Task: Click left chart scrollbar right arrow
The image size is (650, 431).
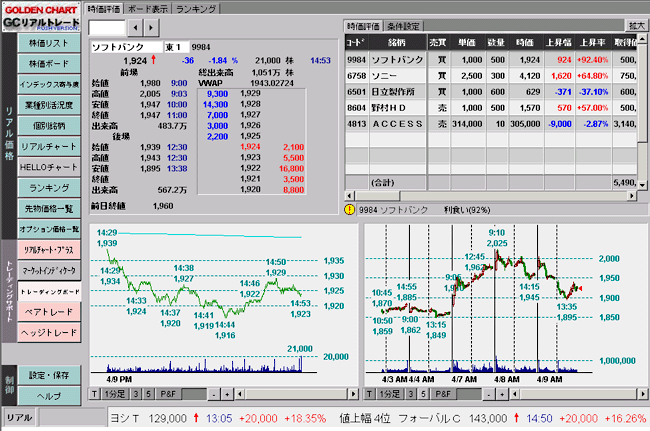Action: [x=353, y=394]
